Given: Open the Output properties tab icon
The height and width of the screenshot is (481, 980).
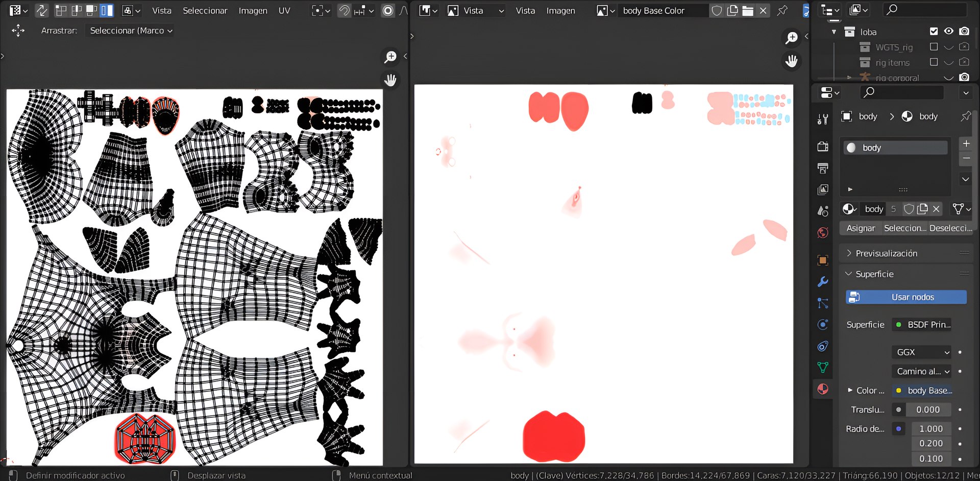Looking at the screenshot, I should (x=823, y=168).
